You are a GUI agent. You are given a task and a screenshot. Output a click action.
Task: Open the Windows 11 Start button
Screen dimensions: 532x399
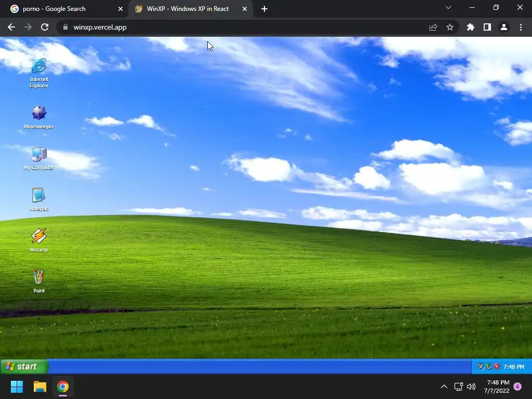(x=17, y=387)
